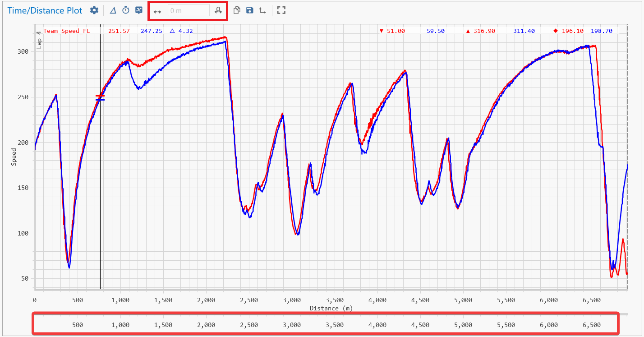This screenshot has width=644, height=337.
Task: Click the black cursor line on plot
Action: click(100, 180)
